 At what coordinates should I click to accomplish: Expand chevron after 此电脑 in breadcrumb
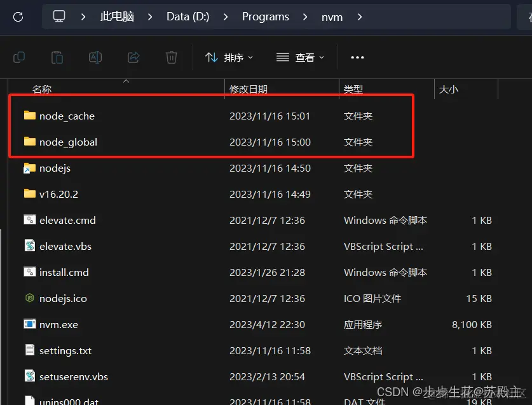click(150, 17)
